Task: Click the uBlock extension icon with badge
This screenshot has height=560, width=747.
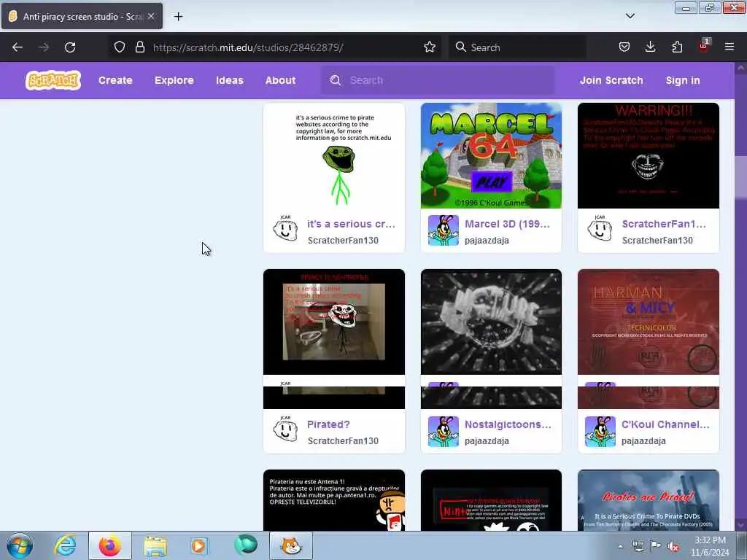Action: click(x=703, y=46)
